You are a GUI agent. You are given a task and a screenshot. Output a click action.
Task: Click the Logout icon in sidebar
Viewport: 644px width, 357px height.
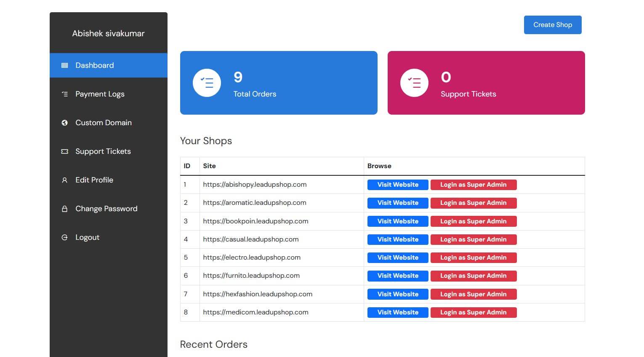point(64,237)
